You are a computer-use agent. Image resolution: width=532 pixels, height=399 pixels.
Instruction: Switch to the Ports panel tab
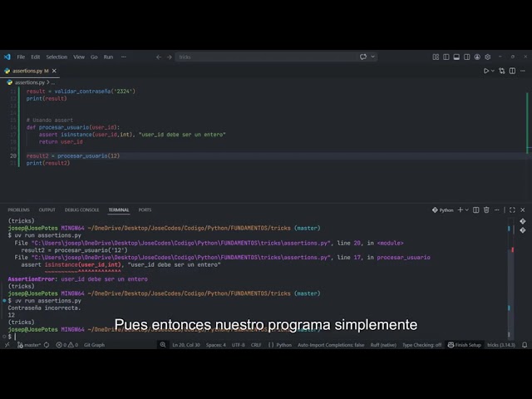coord(145,209)
